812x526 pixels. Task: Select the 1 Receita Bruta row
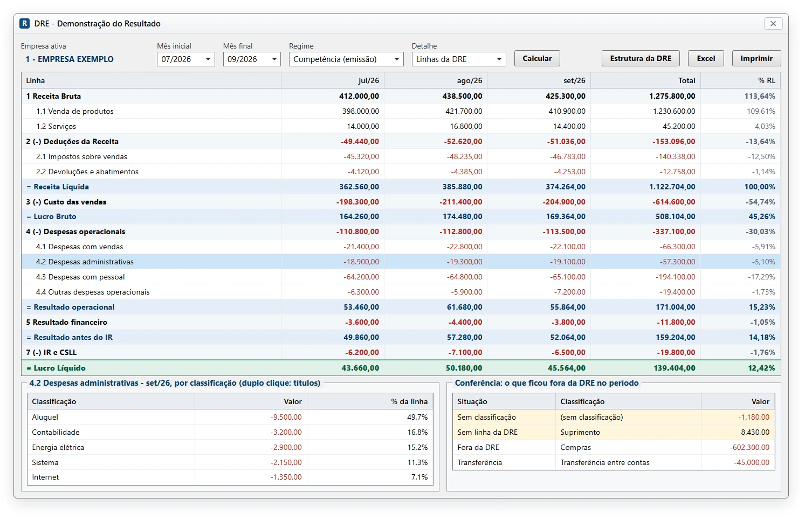[401, 96]
